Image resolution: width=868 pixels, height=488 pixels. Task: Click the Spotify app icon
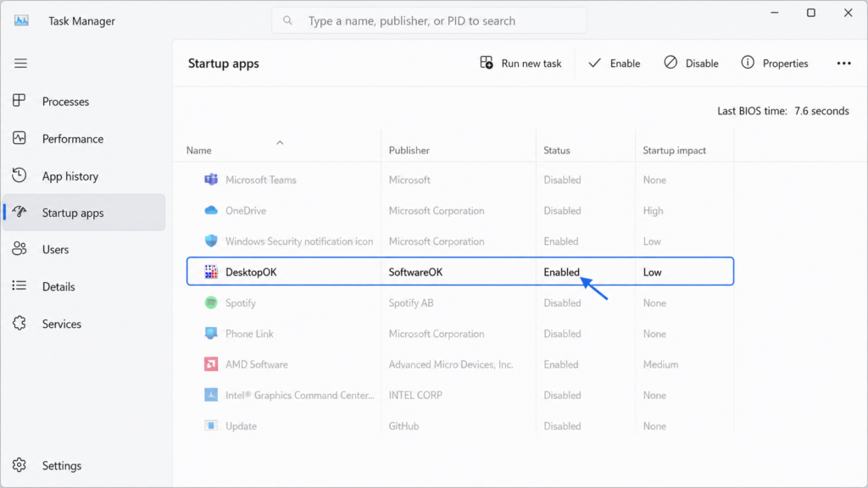(211, 302)
